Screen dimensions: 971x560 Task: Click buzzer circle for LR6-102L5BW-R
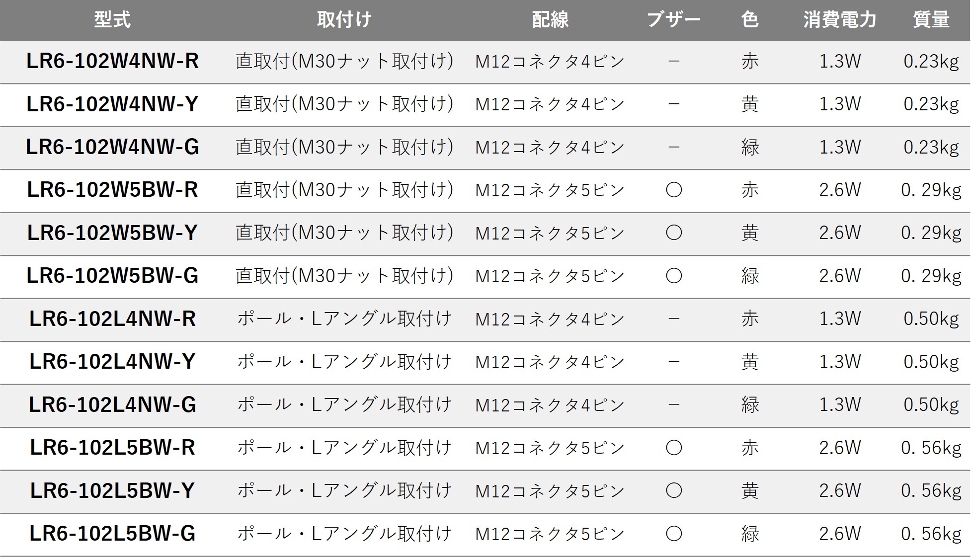673,448
